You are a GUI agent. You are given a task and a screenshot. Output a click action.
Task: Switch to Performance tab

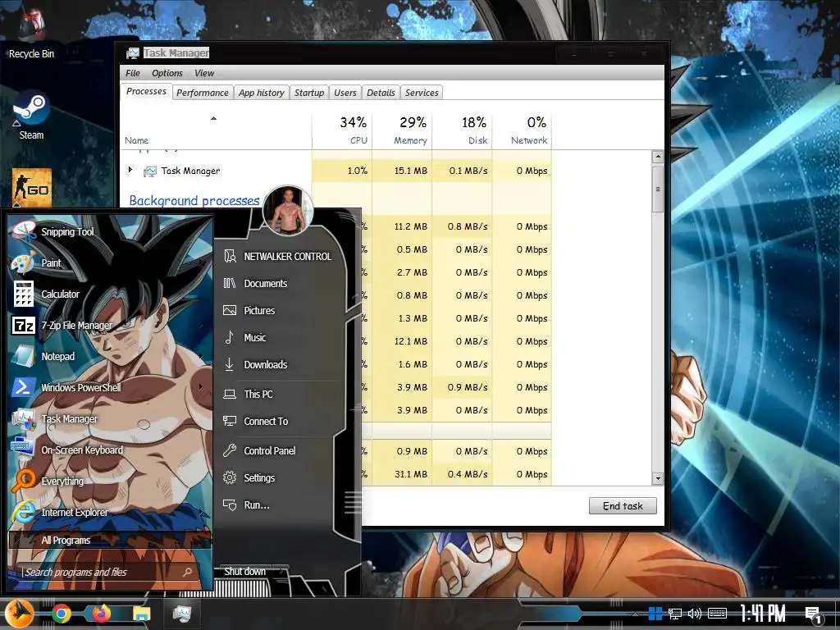pos(203,93)
